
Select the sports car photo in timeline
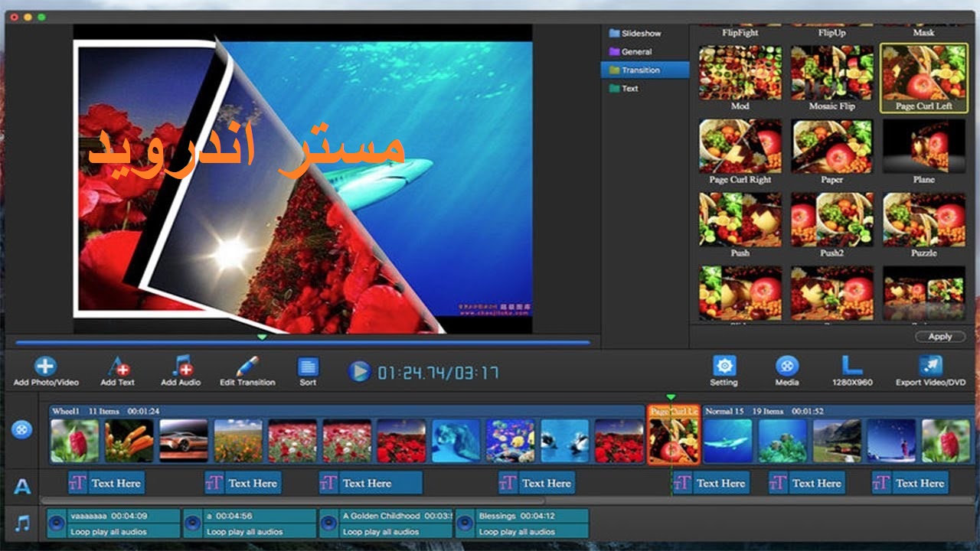184,441
